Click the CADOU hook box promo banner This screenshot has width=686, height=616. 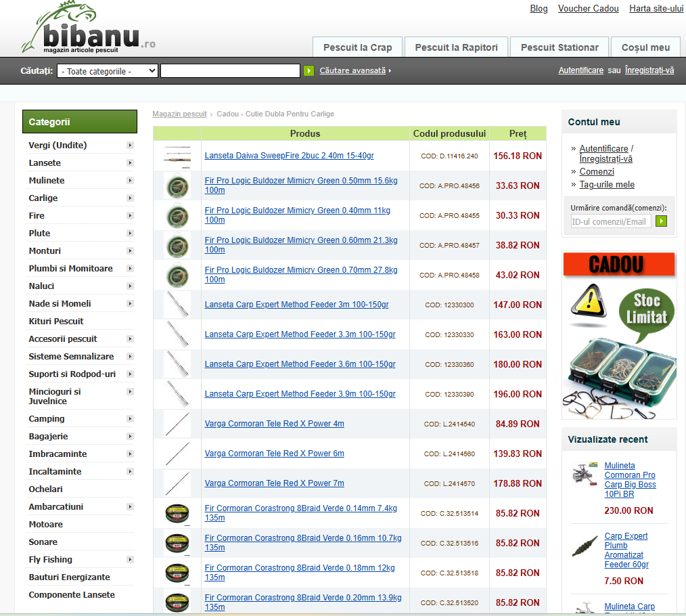click(x=619, y=335)
